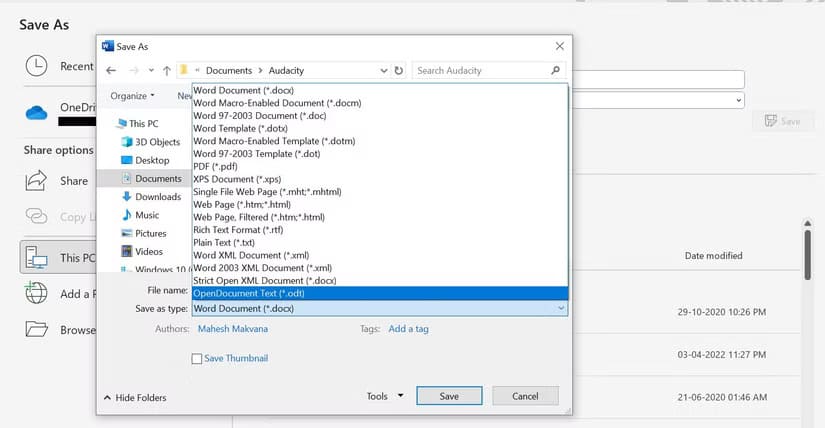This screenshot has width=825, height=428.
Task: Click file dated 29-10-2020 10:26 PM
Action: (721, 312)
